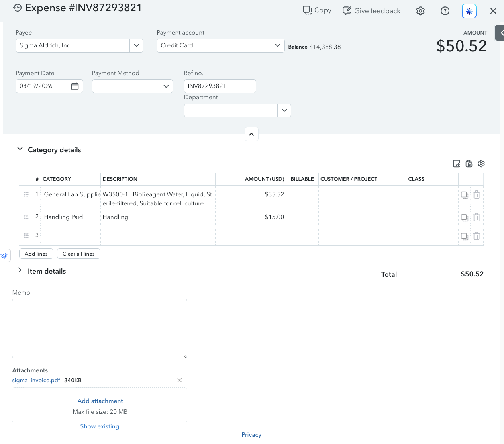Open Give feedback form
504x444 pixels.
click(371, 11)
